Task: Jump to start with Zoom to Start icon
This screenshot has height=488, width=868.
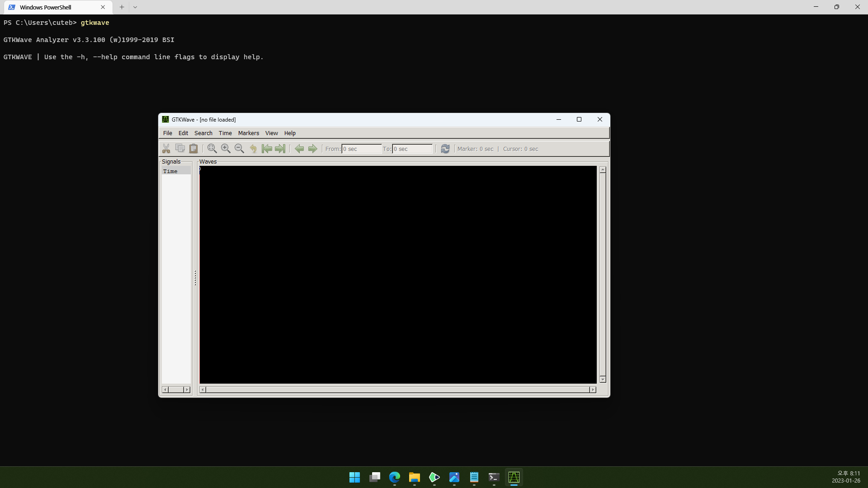Action: tap(267, 149)
